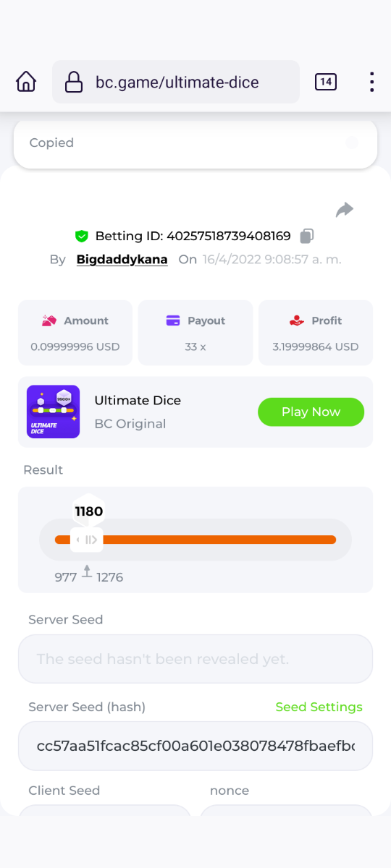Tap the bc.game/ultimate-dice address bar

pos(176,82)
